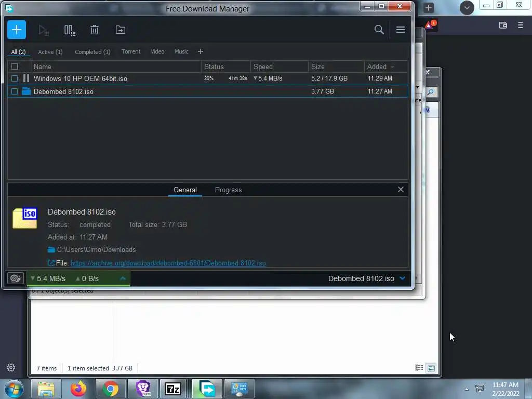Open a new tab with browser plus button
532x399 pixels.
pos(429,8)
